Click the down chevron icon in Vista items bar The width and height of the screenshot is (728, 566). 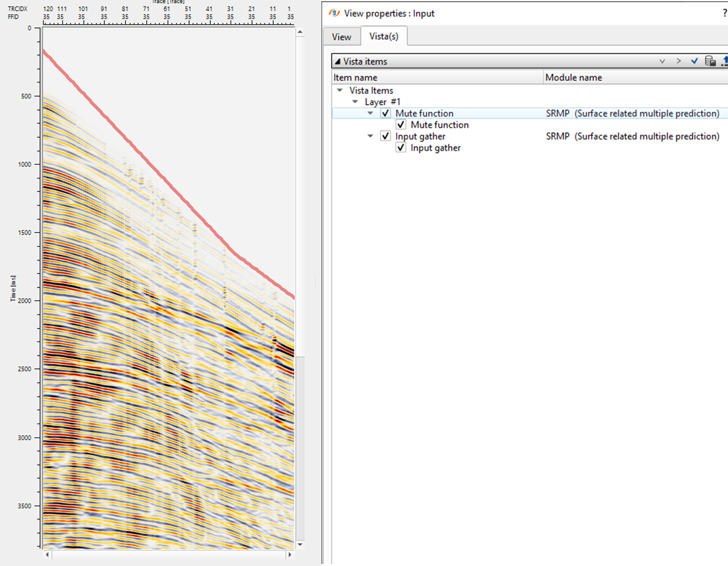point(662,62)
